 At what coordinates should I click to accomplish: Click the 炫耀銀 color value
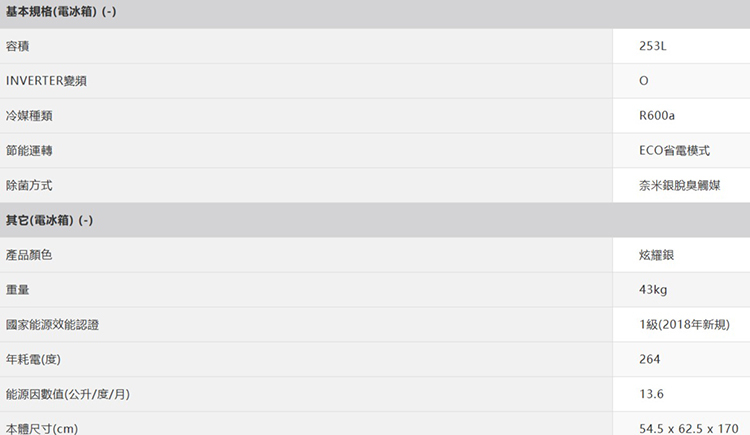[x=656, y=255]
